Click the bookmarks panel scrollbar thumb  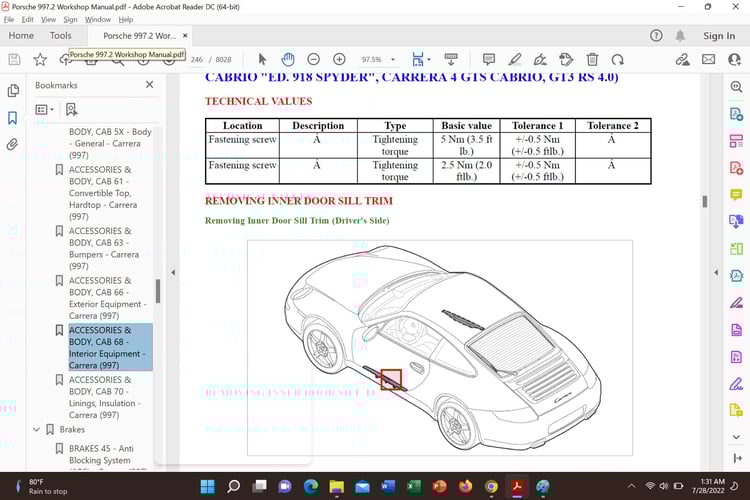158,291
